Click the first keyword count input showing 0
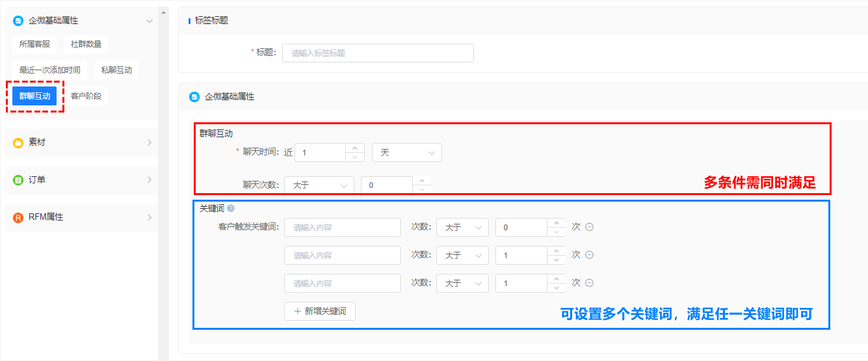The height and width of the screenshot is (361, 868). click(x=521, y=228)
